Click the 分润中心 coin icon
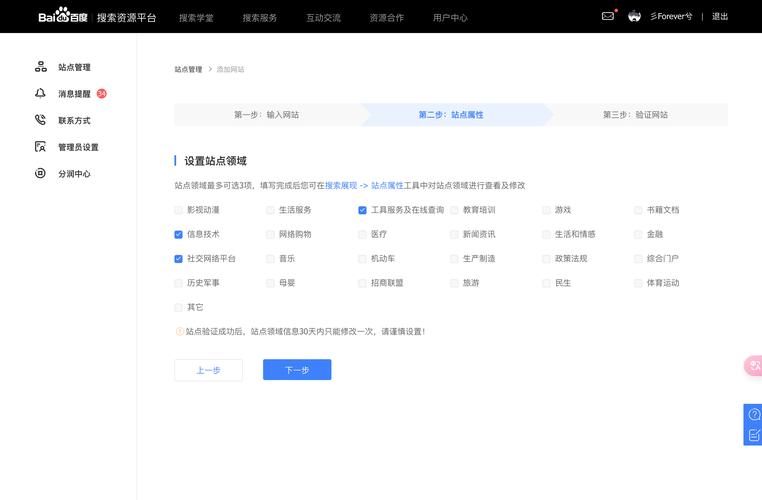The image size is (762, 500). pos(40,173)
